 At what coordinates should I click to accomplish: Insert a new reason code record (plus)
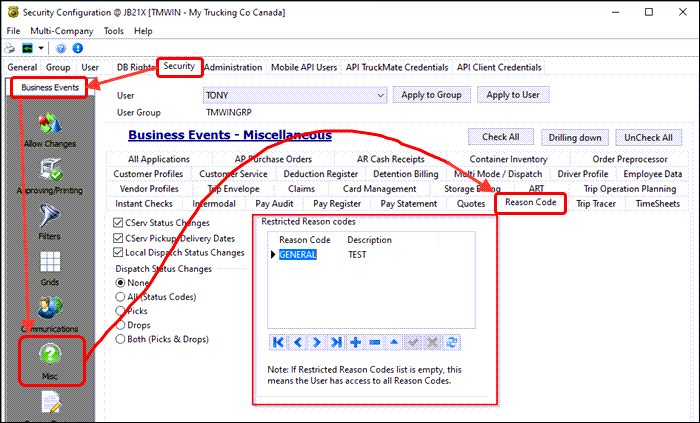[355, 342]
